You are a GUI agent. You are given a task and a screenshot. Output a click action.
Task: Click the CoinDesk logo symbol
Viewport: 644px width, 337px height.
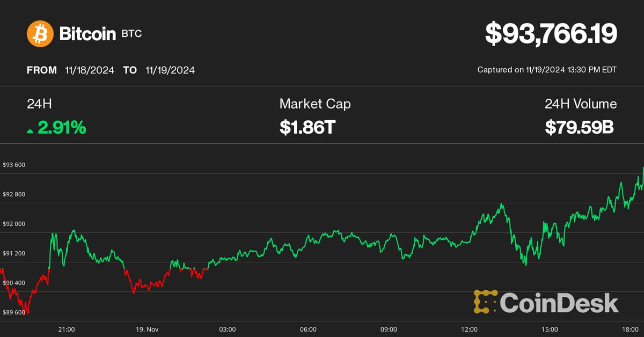pos(485,302)
